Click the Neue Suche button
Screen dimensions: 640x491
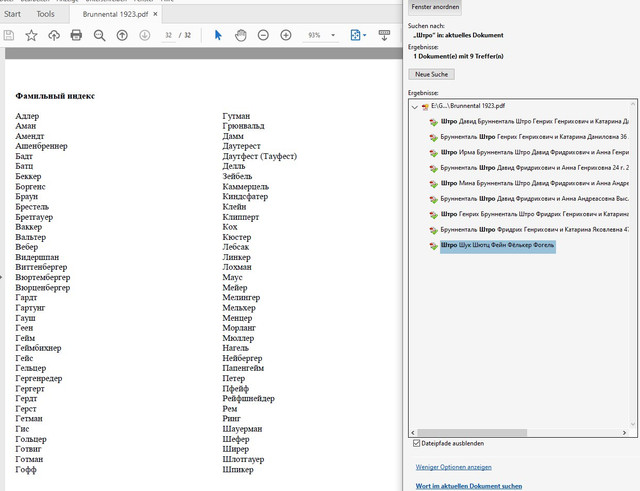click(431, 74)
